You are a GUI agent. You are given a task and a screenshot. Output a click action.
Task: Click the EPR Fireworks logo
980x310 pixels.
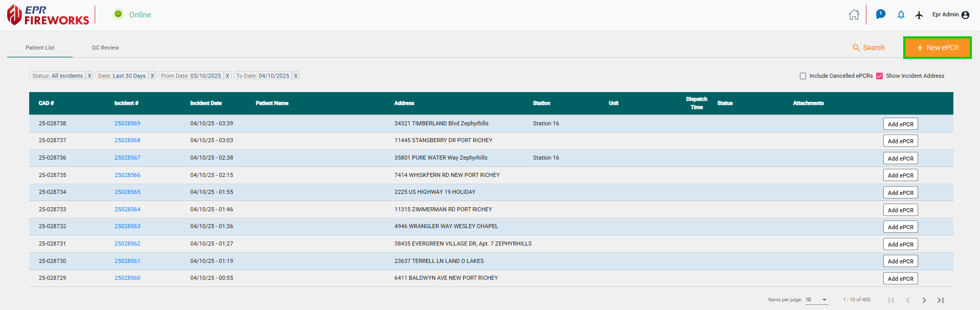(x=48, y=15)
